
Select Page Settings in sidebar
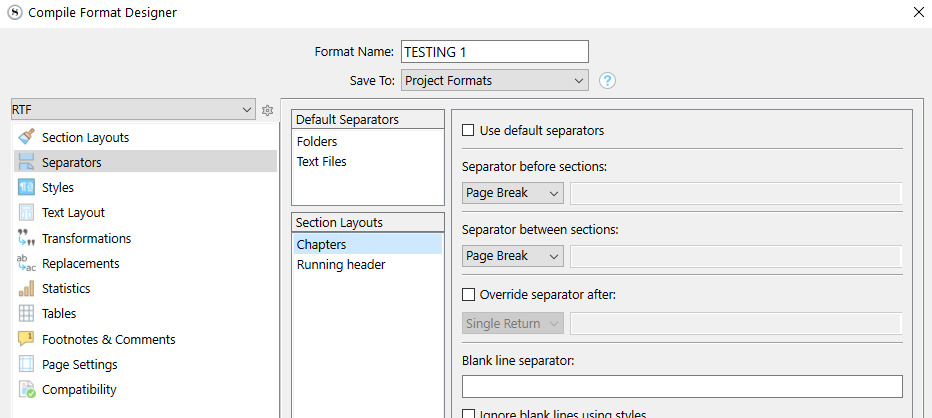pos(80,364)
